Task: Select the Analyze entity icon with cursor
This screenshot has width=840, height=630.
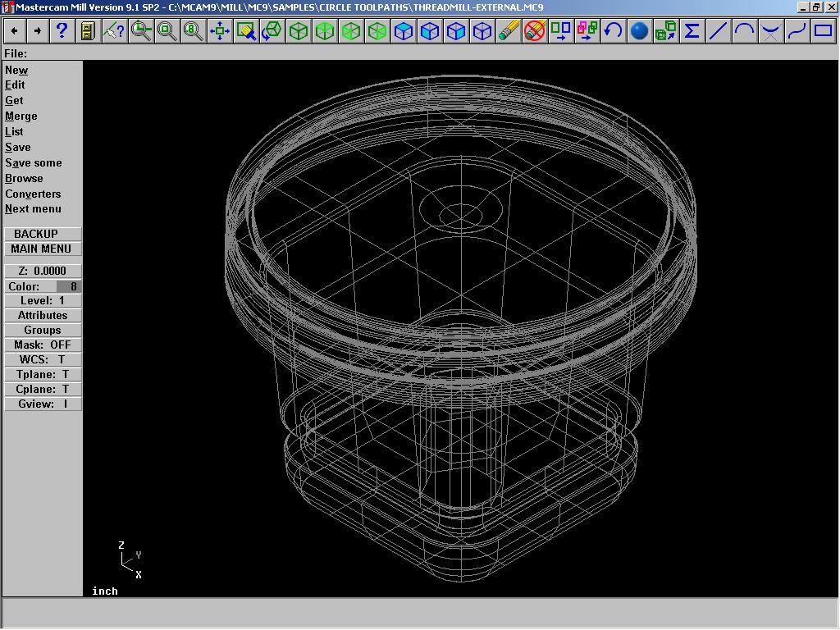Action: (113, 31)
